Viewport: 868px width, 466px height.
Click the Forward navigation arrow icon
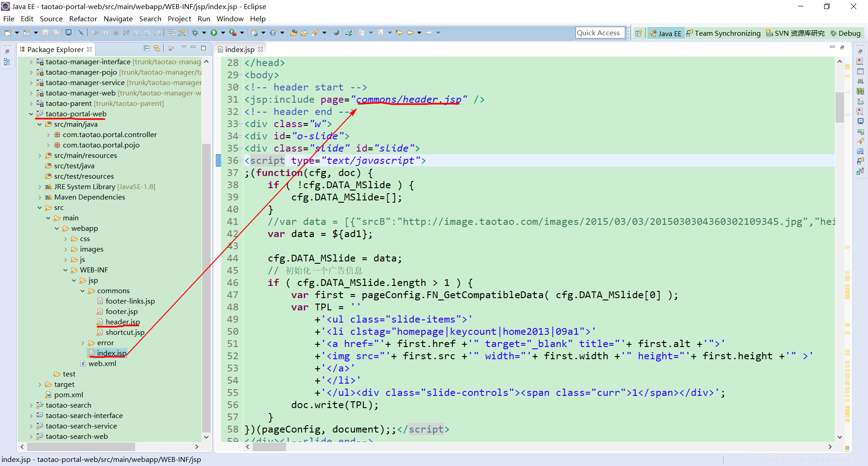coord(429,33)
